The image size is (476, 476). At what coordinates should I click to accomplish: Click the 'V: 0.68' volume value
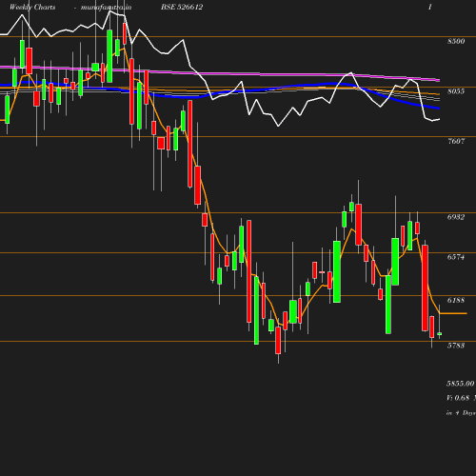click(458, 398)
